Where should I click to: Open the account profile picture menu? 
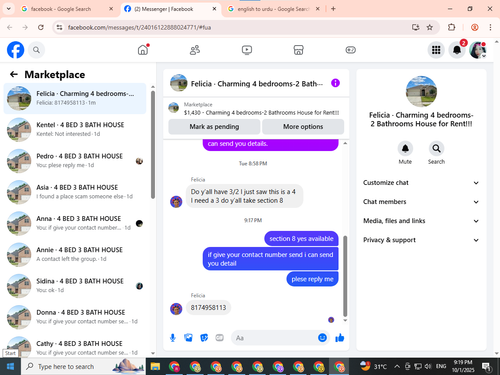coord(478,50)
